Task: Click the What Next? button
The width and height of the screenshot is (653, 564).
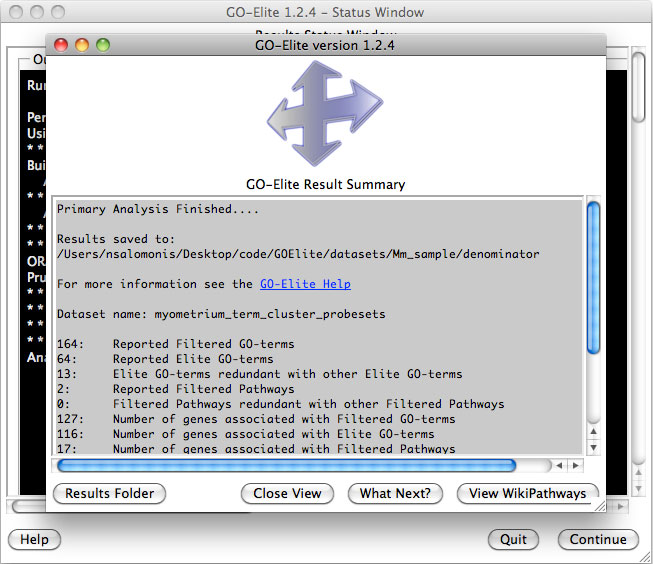Action: point(395,493)
